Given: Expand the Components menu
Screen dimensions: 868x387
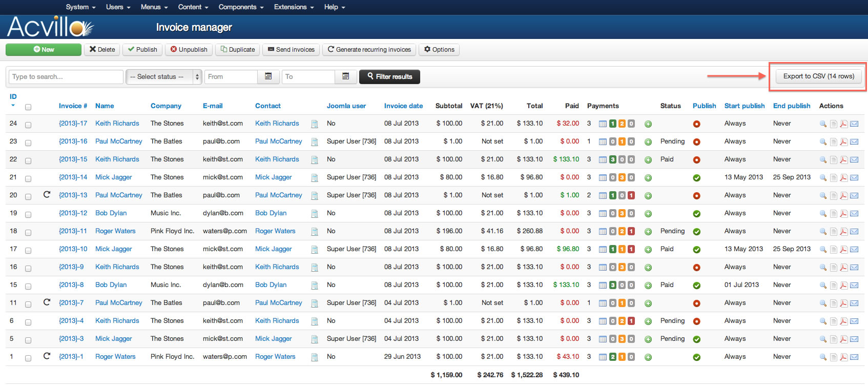Looking at the screenshot, I should 241,7.
